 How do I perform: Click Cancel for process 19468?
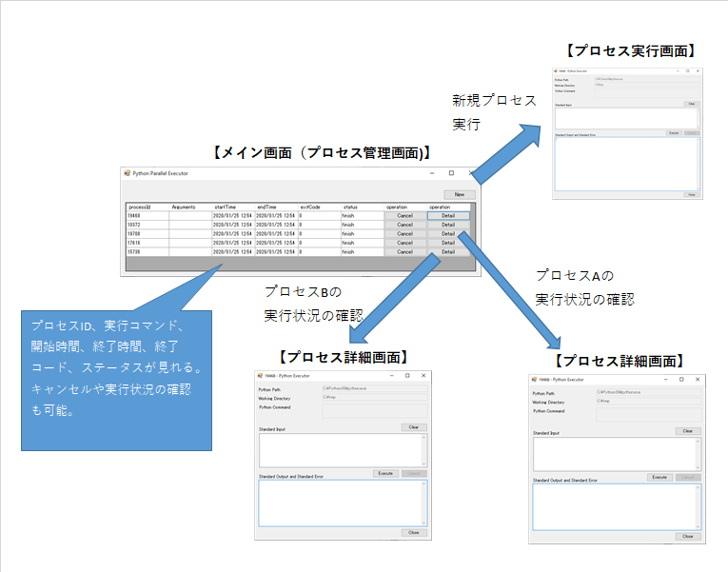tap(404, 216)
